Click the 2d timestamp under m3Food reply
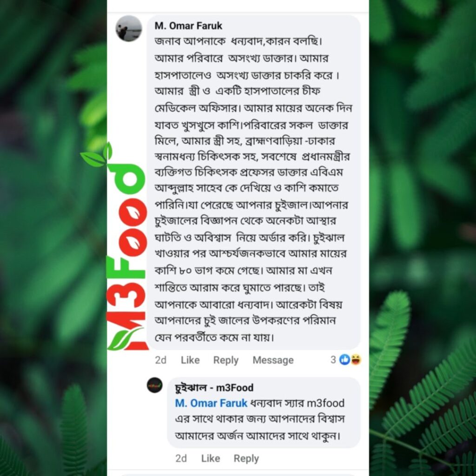The image size is (476, 476). click(x=181, y=458)
